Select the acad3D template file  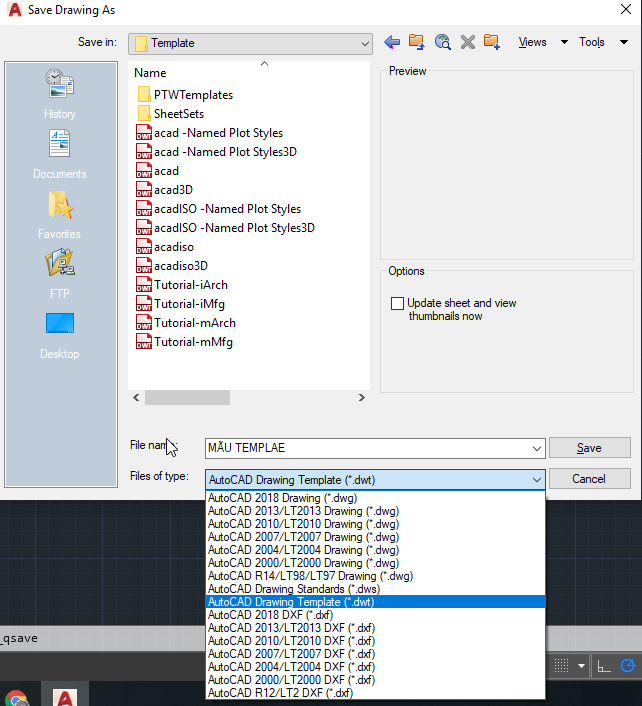(x=164, y=190)
